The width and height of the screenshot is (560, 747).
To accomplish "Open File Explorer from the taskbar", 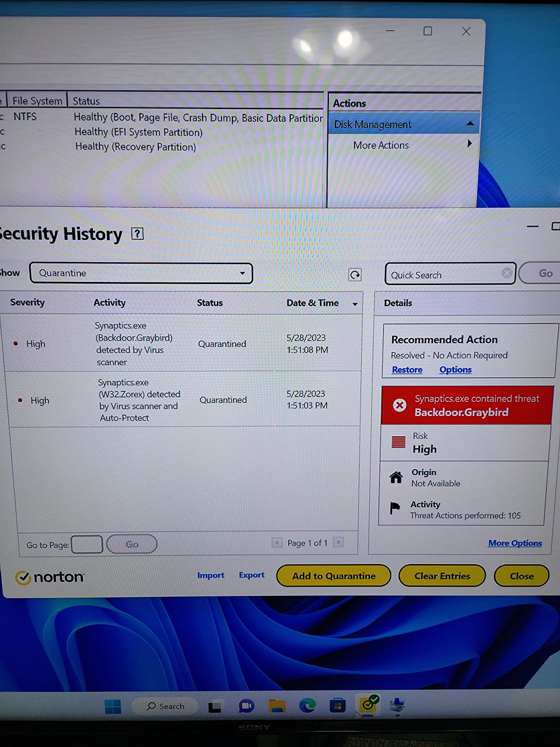I will pyautogui.click(x=277, y=706).
